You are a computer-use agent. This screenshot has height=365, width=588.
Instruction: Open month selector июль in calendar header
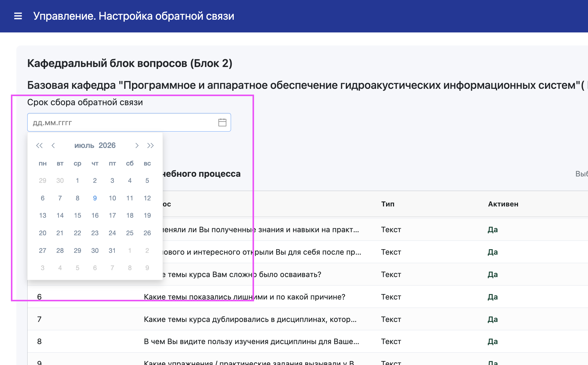[84, 146]
